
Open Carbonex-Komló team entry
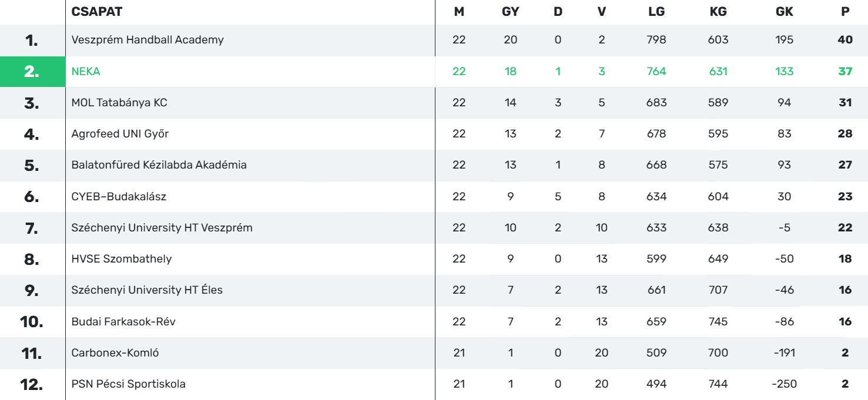coord(115,353)
